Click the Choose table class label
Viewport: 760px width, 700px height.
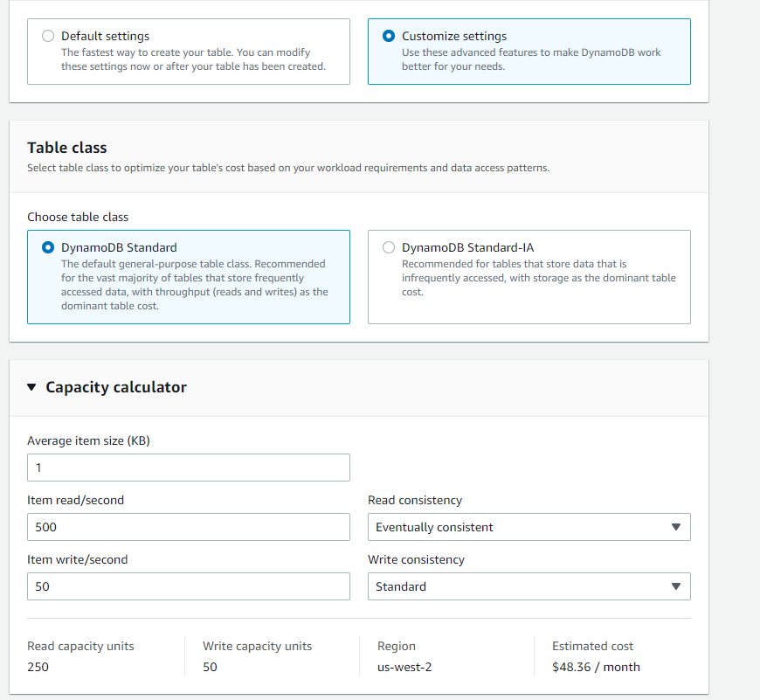[x=78, y=217]
